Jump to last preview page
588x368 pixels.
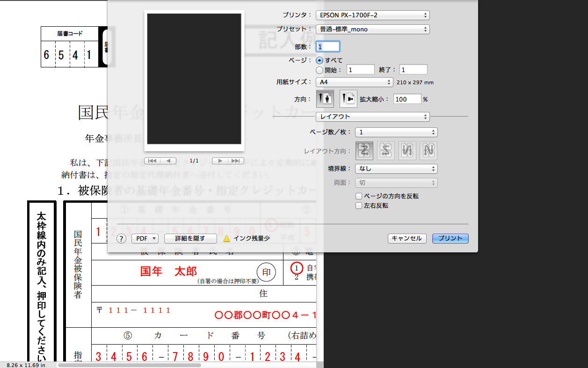pos(236,161)
